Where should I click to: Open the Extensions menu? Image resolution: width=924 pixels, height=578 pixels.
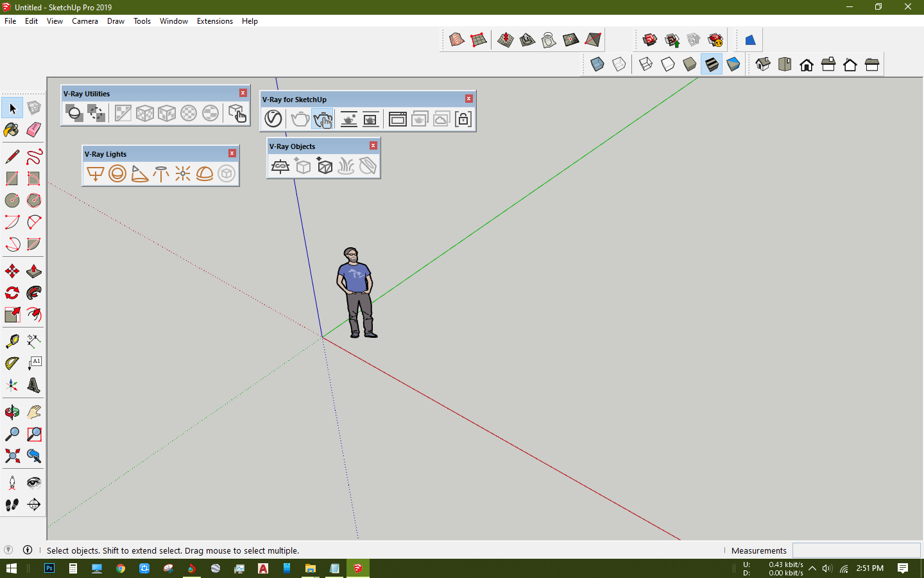tap(215, 21)
